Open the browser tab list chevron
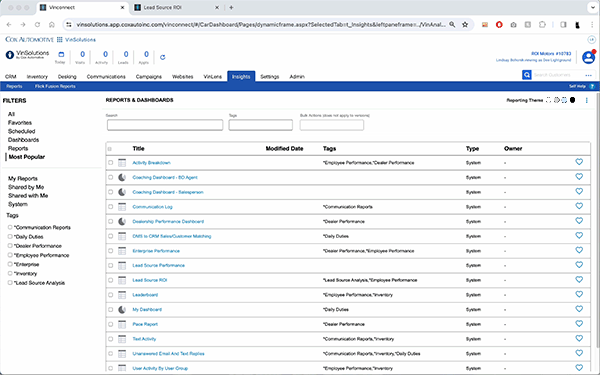Screen dimensions: 600x375 point(592,7)
